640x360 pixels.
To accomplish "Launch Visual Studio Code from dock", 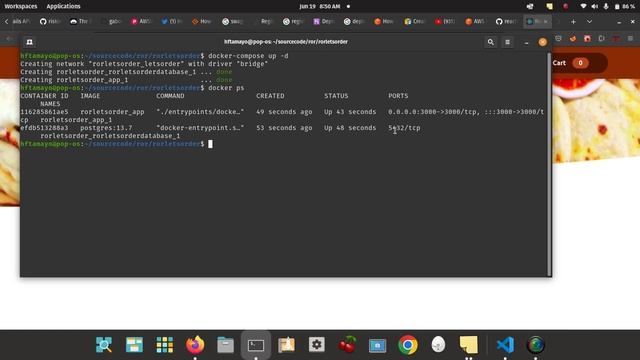I will click(x=505, y=345).
